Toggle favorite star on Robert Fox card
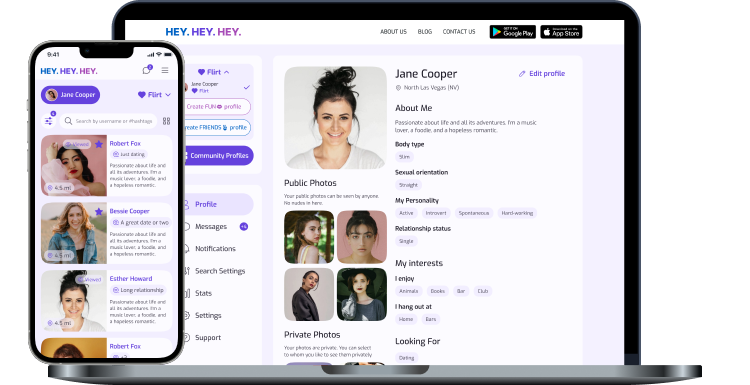750x385 pixels. click(x=99, y=144)
